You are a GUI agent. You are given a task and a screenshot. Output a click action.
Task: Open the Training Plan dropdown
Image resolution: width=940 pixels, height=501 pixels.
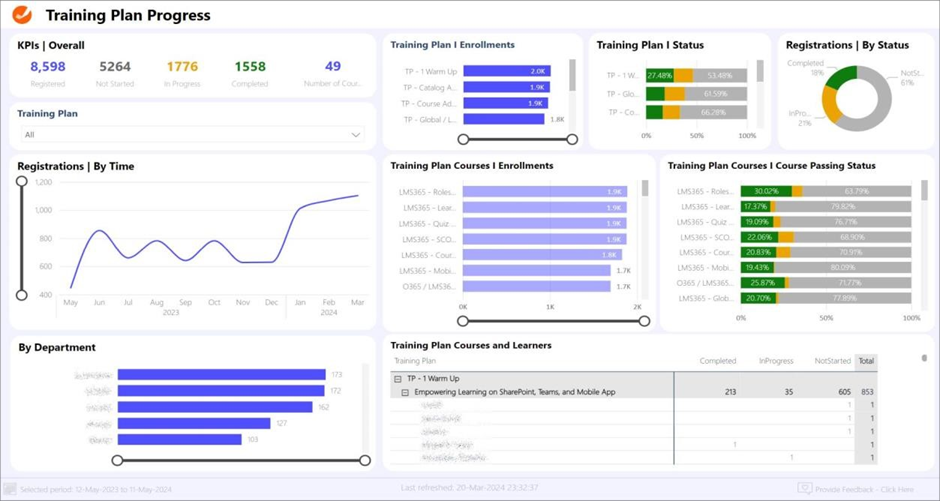click(x=355, y=135)
